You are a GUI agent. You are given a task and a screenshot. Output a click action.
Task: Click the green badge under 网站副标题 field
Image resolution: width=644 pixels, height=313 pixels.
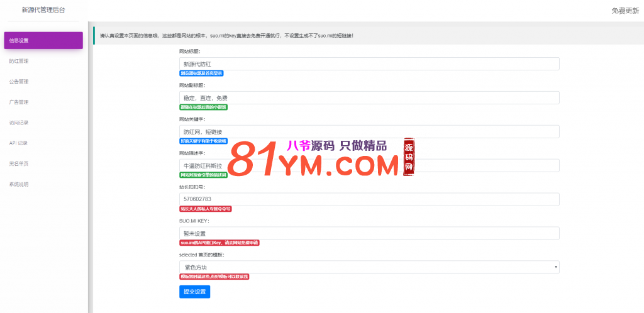click(x=203, y=107)
